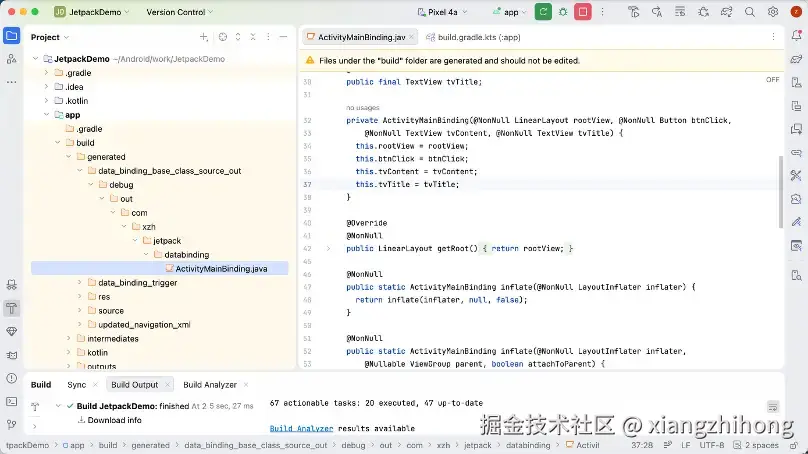Go to line via 37:28 indicator
808x454 pixels.
pos(642,445)
